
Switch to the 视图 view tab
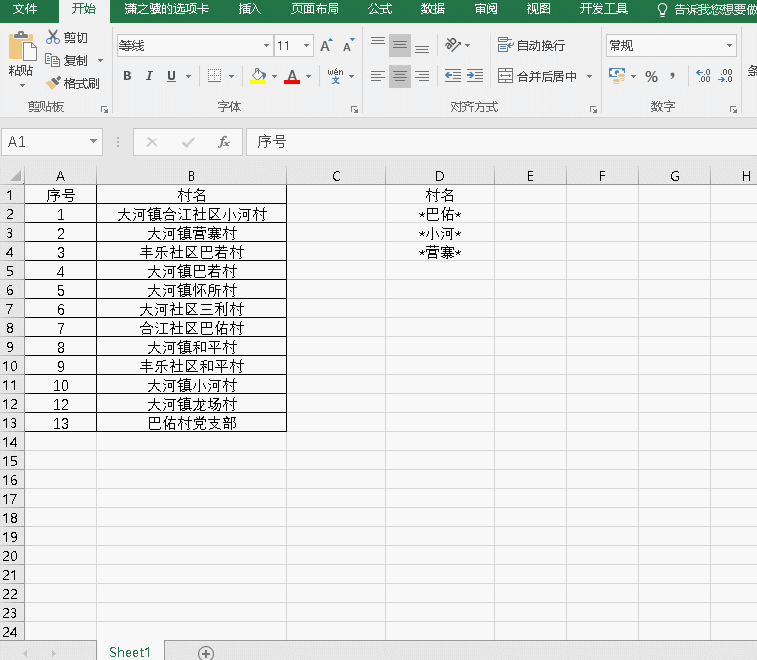point(538,9)
